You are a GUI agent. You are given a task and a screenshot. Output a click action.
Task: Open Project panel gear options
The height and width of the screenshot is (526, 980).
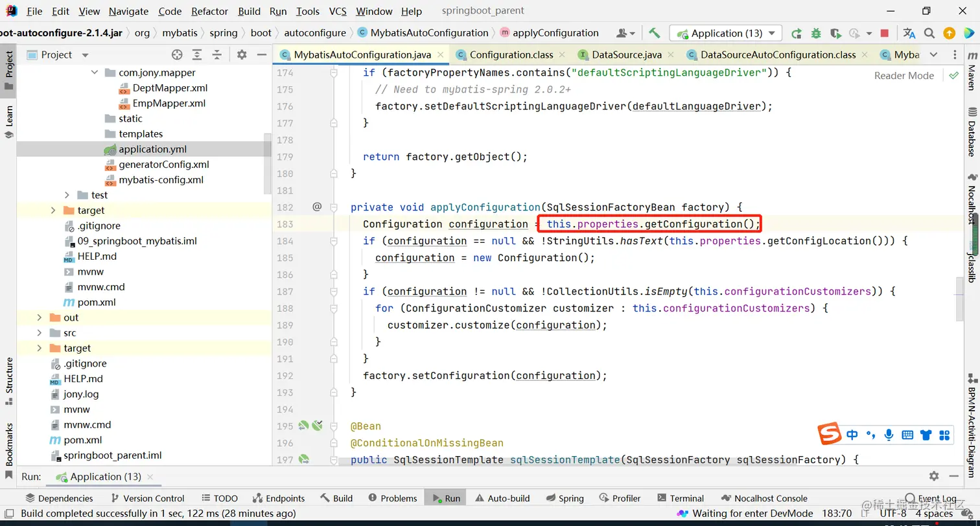242,54
